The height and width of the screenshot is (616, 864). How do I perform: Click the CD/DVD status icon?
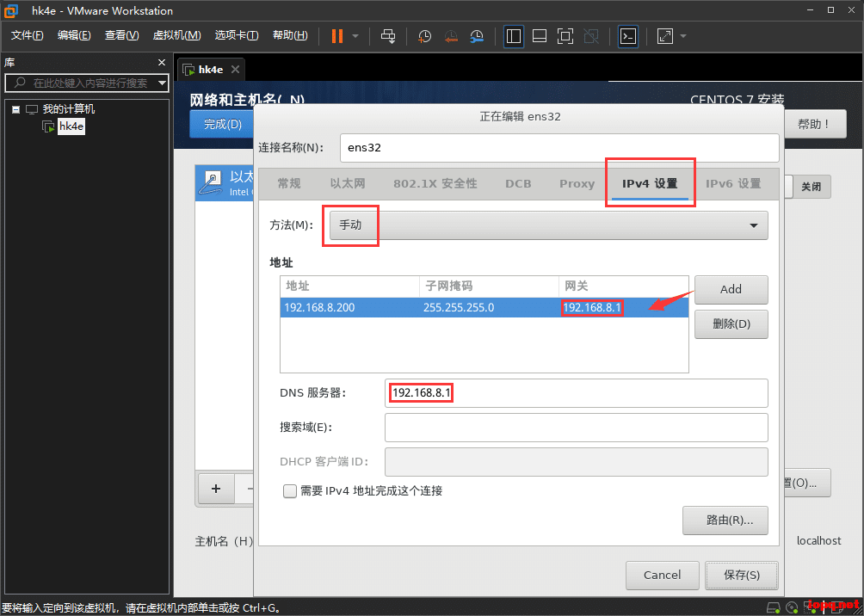click(793, 607)
